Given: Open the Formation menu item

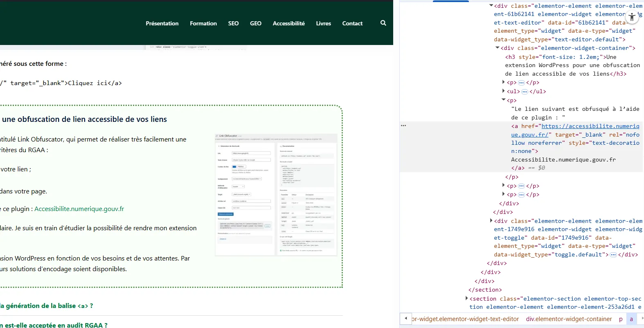Looking at the screenshot, I should coord(203,23).
